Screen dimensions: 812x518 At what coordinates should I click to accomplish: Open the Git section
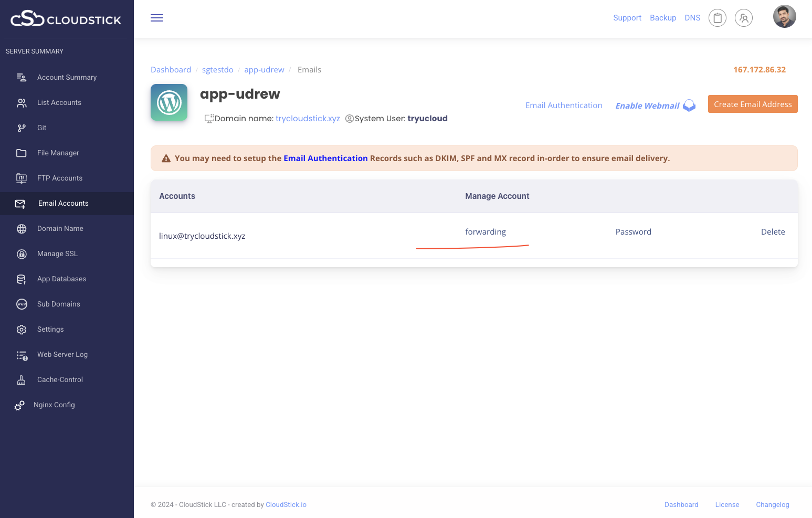pyautogui.click(x=41, y=128)
